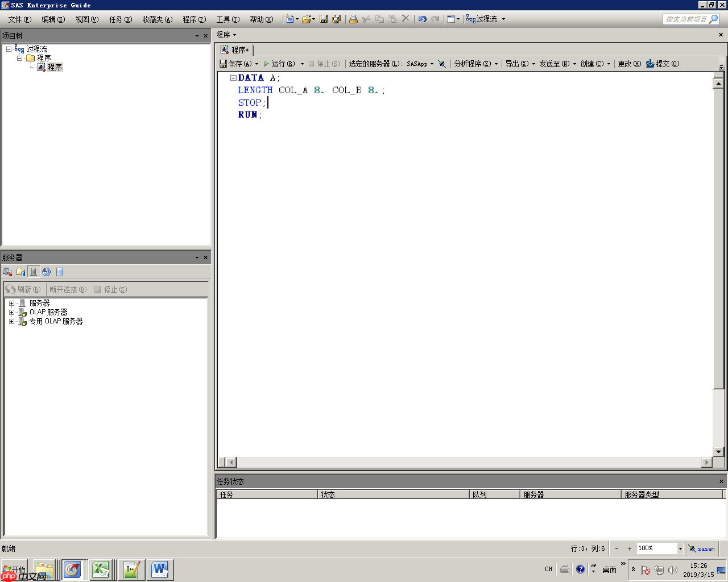The image size is (728, 582).
Task: Open the 工具(T) menu
Action: tap(227, 19)
